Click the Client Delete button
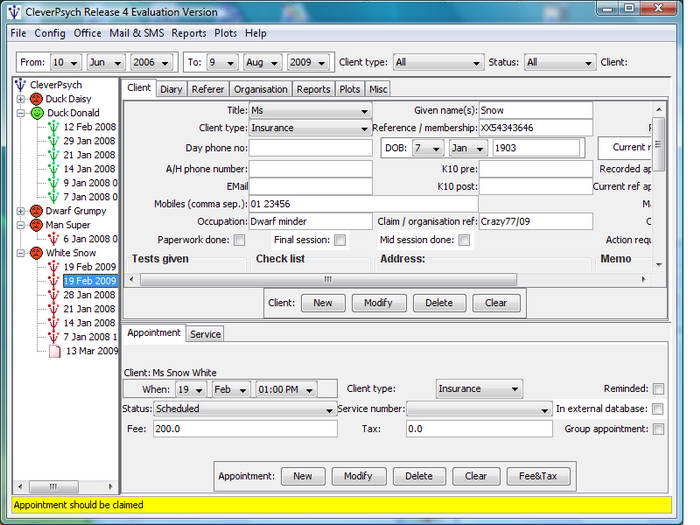Image resolution: width=700 pixels, height=525 pixels. point(439,303)
